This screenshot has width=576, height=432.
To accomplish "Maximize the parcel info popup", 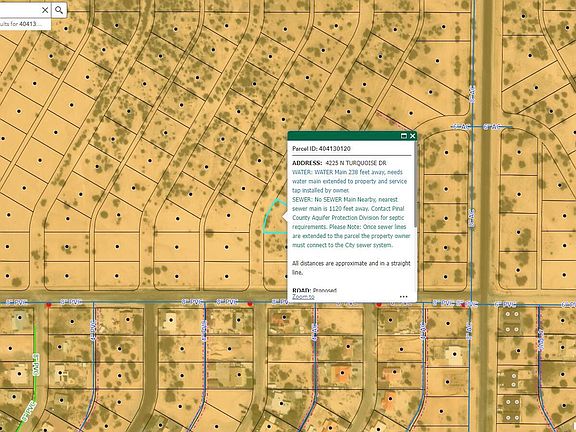I will coord(404,136).
